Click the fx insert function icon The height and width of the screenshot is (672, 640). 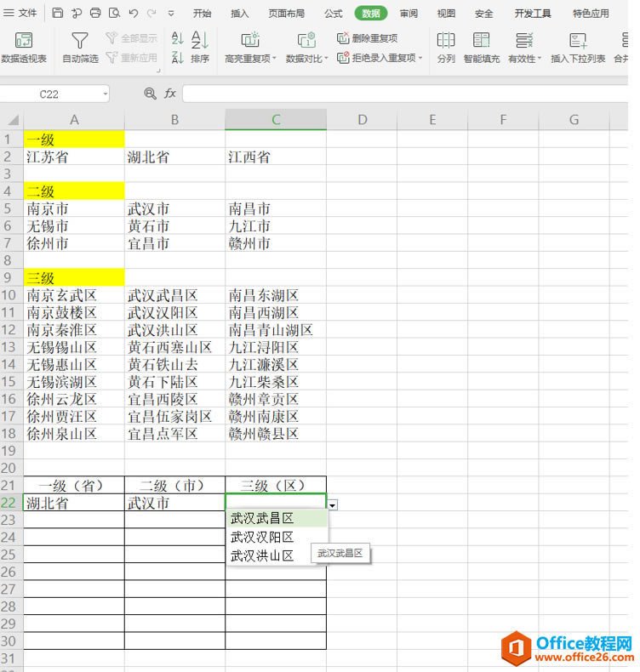click(170, 94)
